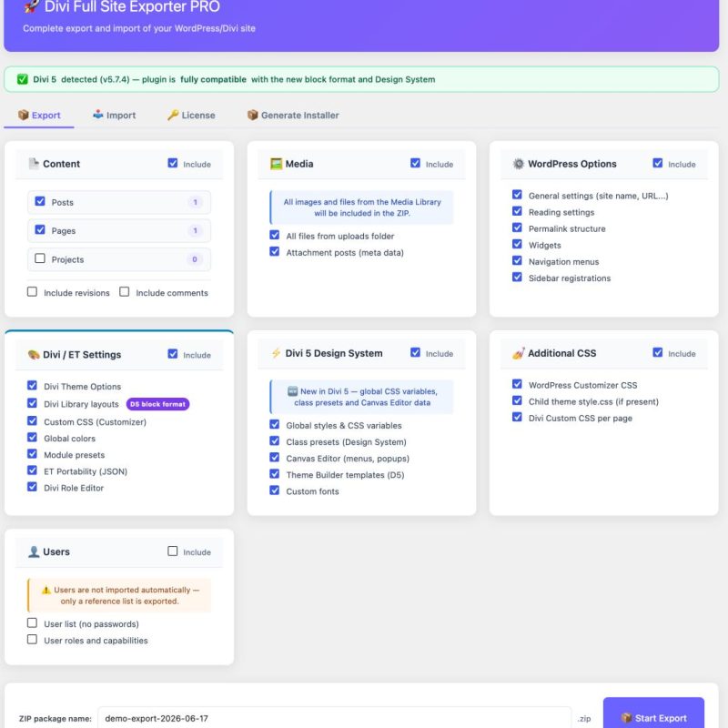This screenshot has width=728, height=728.
Task: Open the Generate Installer tab
Action: click(x=293, y=116)
